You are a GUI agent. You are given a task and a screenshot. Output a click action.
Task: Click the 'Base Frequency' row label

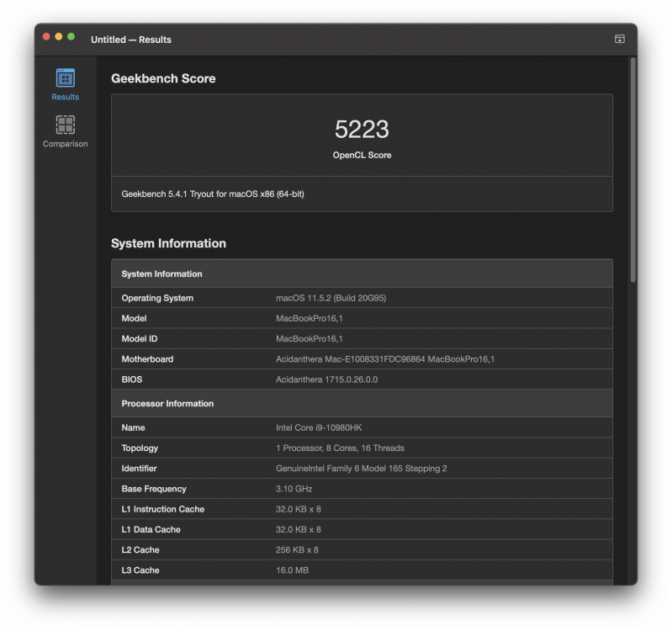(x=154, y=489)
